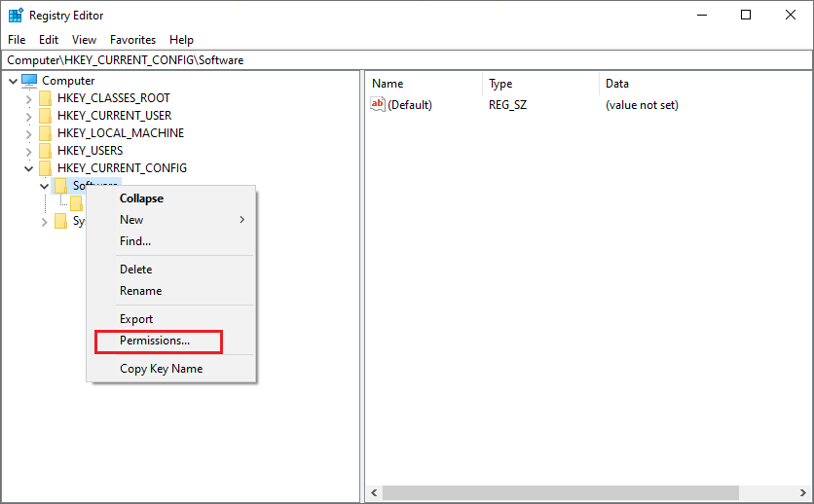Viewport: 814px width, 504px height.
Task: Collapse the HKEY_CURRENT_CONFIG key
Action: [x=28, y=168]
